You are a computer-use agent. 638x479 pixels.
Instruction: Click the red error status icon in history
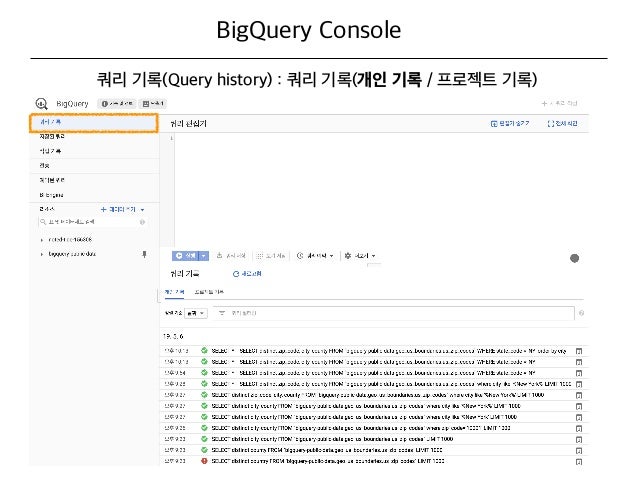pos(204,461)
